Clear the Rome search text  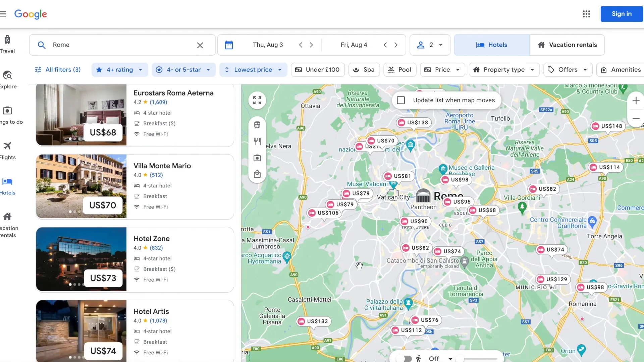200,45
